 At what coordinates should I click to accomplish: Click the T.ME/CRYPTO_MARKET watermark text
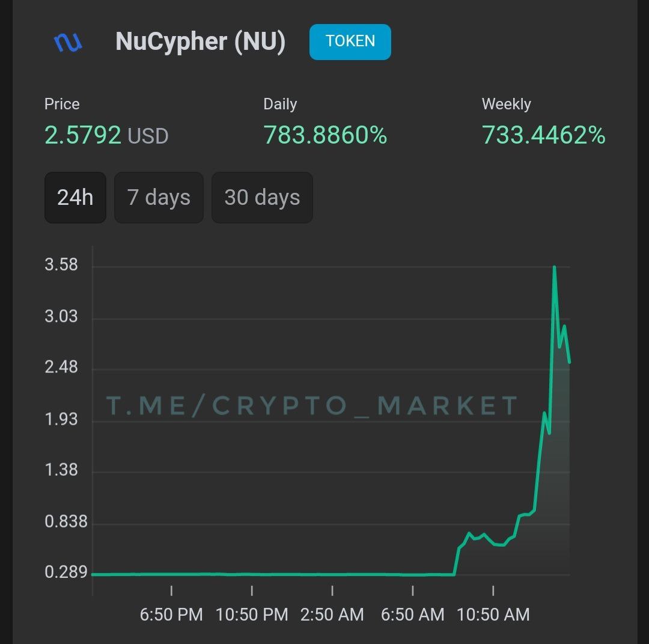click(312, 406)
